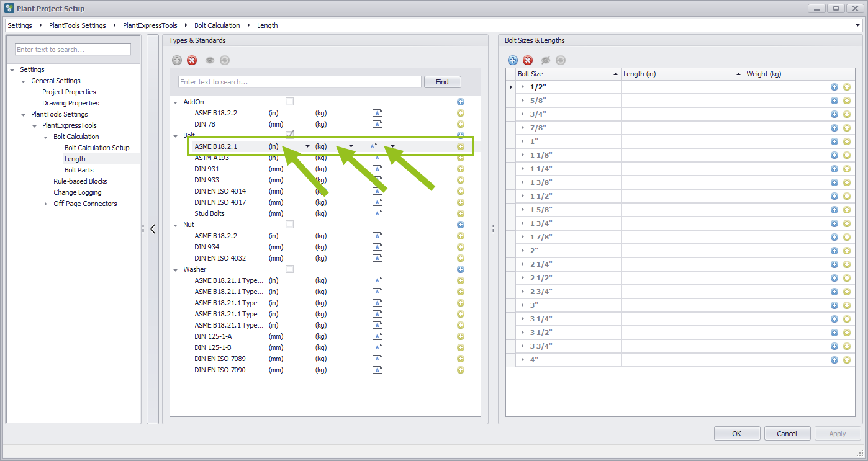This screenshot has width=868, height=461.
Task: Sort by the Length (in) column header
Action: click(x=682, y=74)
